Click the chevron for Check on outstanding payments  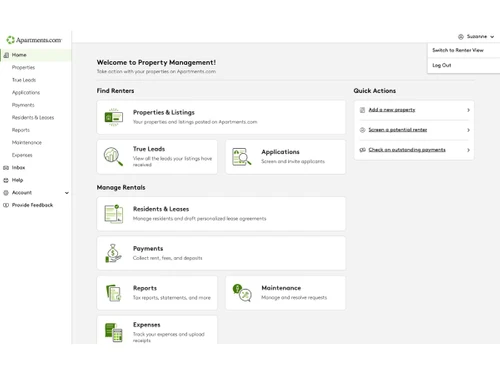pyautogui.click(x=468, y=150)
